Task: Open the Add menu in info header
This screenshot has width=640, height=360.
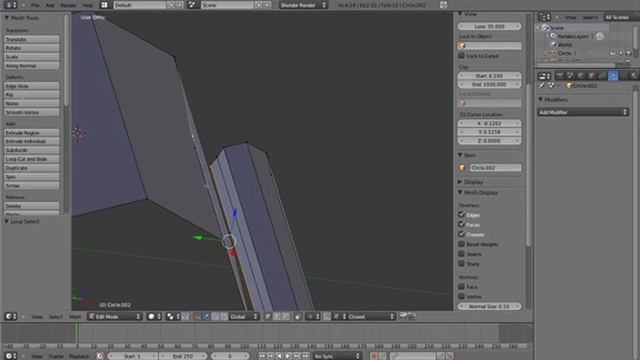Action: 50,5
